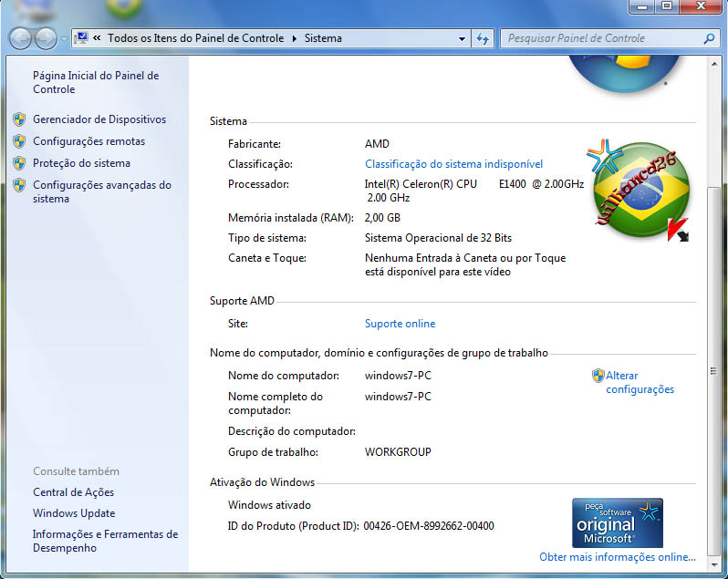The image size is (728, 579).
Task: Open Gerenciador de Dispositivos shield icon
Action: pos(19,119)
